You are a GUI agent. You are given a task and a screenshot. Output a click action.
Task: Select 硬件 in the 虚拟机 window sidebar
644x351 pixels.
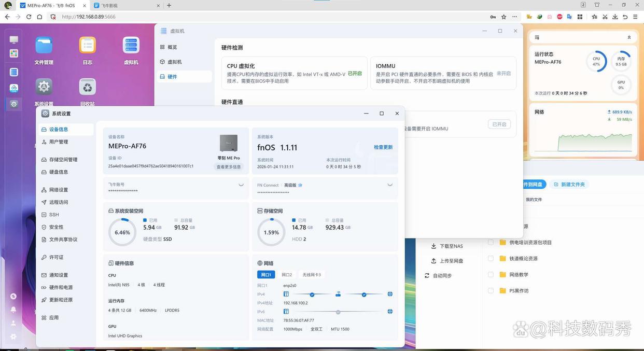coord(184,77)
